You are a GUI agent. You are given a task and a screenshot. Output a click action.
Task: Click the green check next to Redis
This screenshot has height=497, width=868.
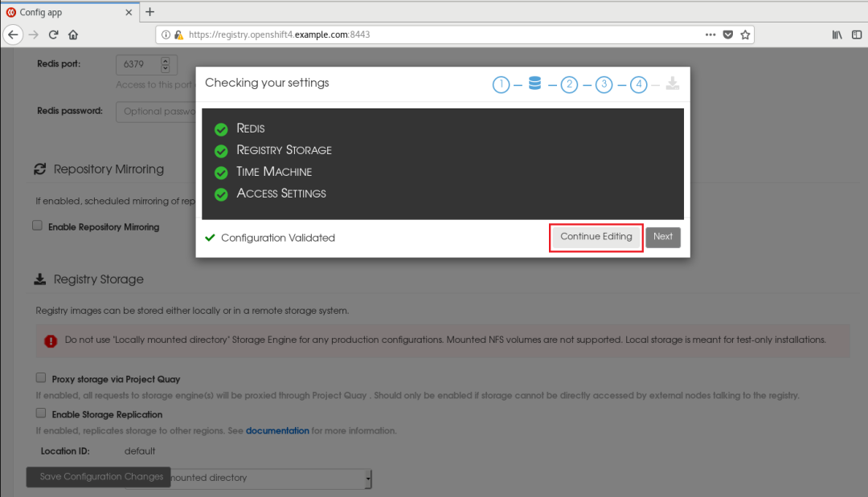click(x=221, y=129)
